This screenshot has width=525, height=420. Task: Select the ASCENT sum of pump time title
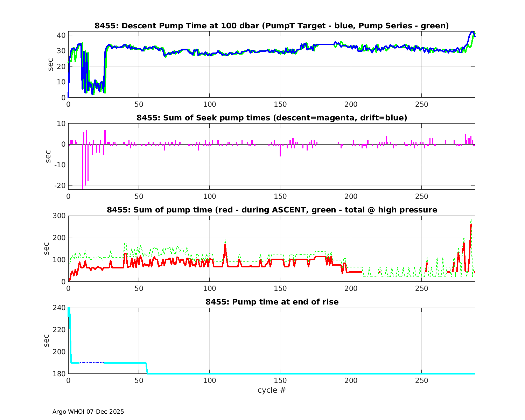click(x=272, y=210)
